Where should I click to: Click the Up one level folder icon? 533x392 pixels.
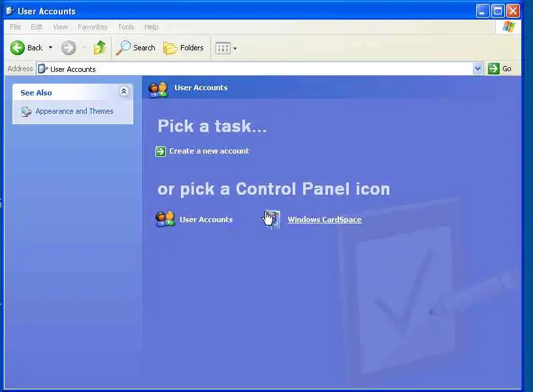[100, 48]
